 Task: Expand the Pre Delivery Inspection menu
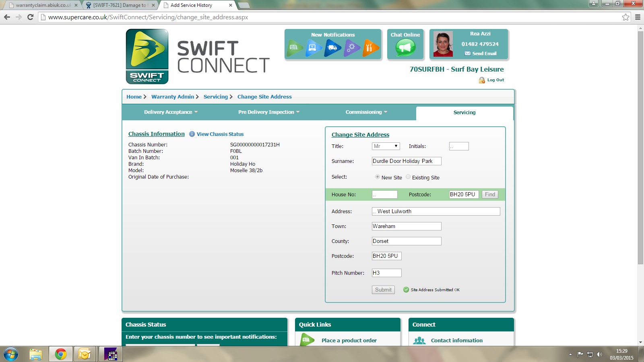268,112
